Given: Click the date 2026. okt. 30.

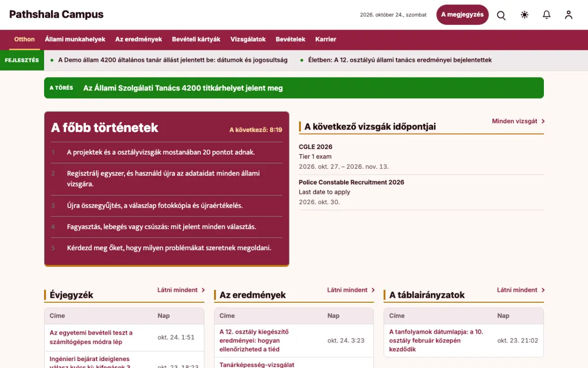Looking at the screenshot, I should coord(319,202).
